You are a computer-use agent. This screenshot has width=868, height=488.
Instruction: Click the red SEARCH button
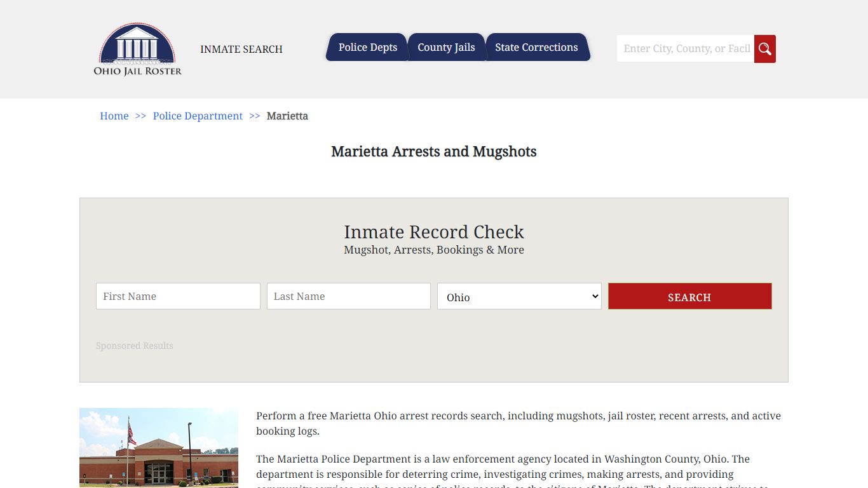(x=690, y=296)
